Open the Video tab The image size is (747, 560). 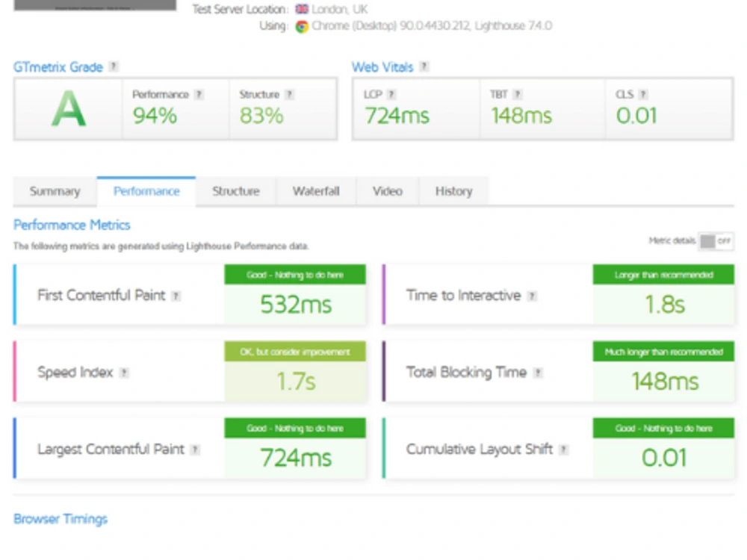pyautogui.click(x=387, y=191)
